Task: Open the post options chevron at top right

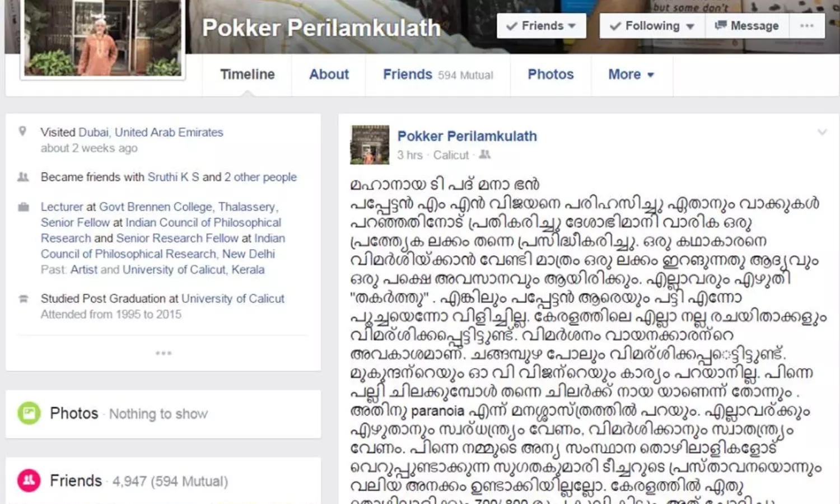Action: (822, 132)
